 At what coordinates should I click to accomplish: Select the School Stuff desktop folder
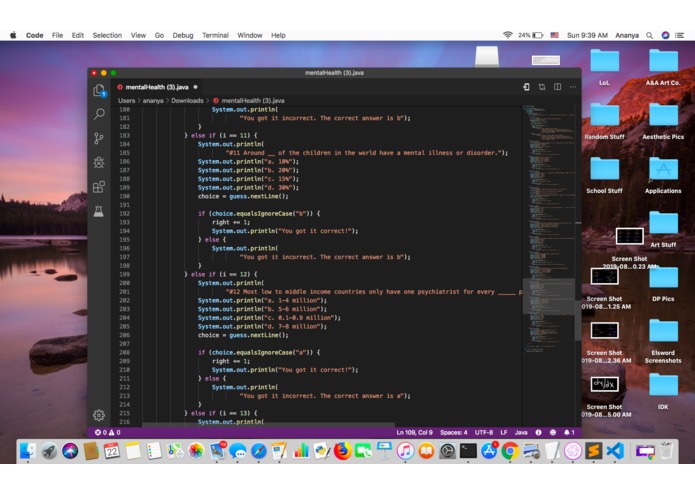(604, 175)
